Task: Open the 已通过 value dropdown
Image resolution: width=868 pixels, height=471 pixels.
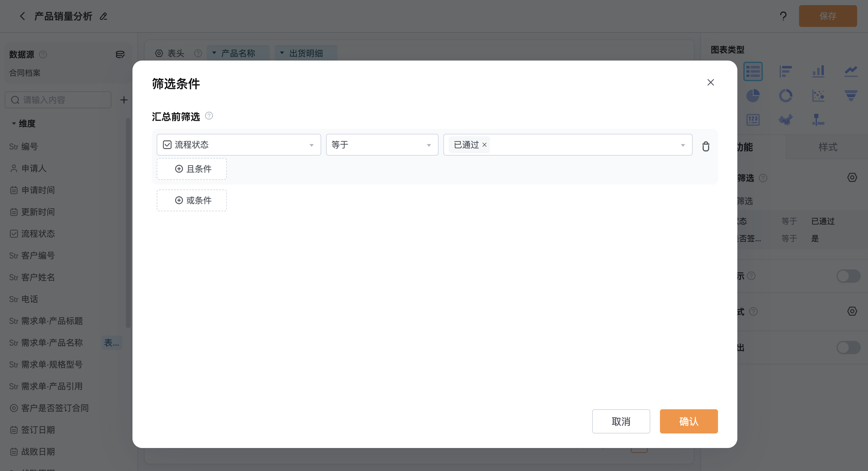Action: [x=568, y=145]
